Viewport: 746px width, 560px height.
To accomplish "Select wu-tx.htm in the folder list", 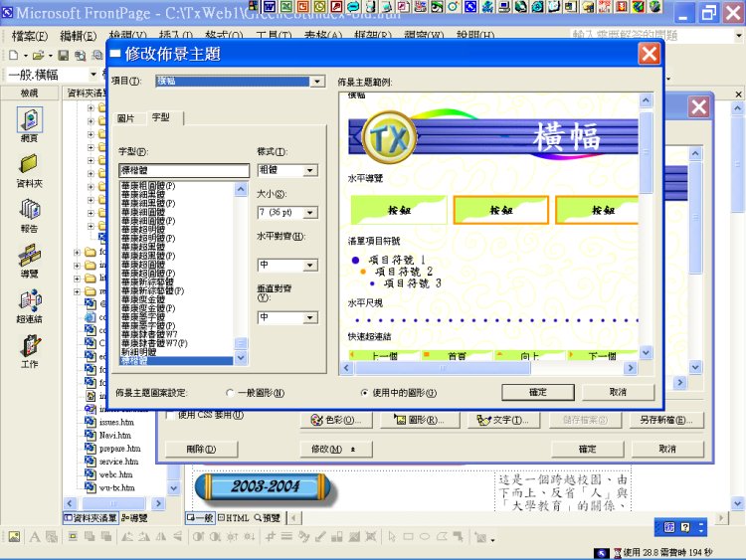I will pos(117,487).
